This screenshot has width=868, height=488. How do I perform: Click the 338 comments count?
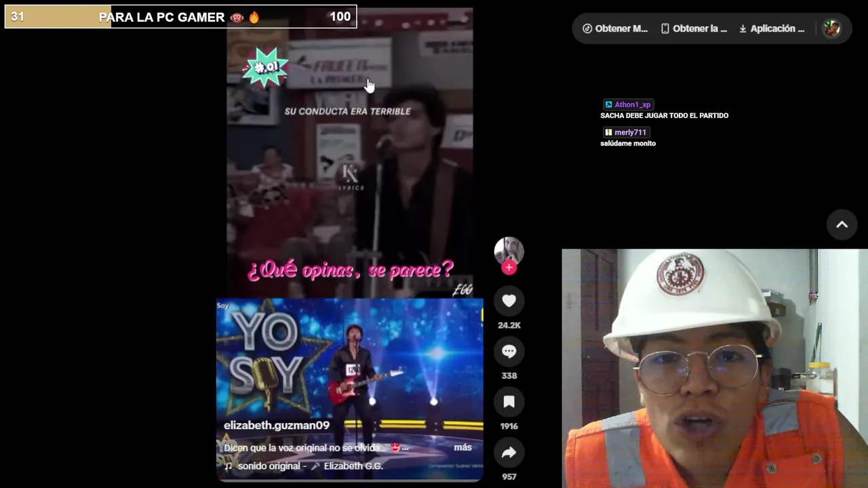point(509,375)
